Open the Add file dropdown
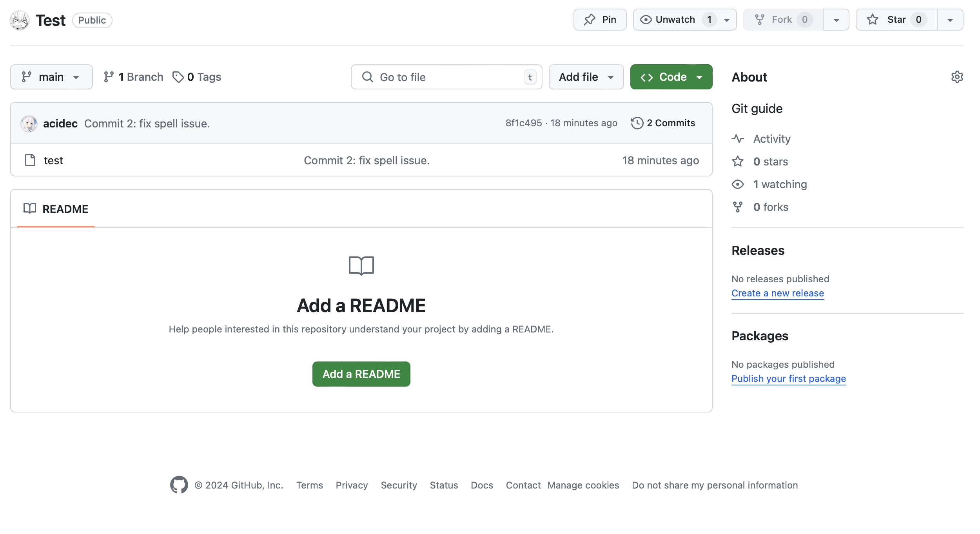The width and height of the screenshot is (980, 534). tap(586, 77)
